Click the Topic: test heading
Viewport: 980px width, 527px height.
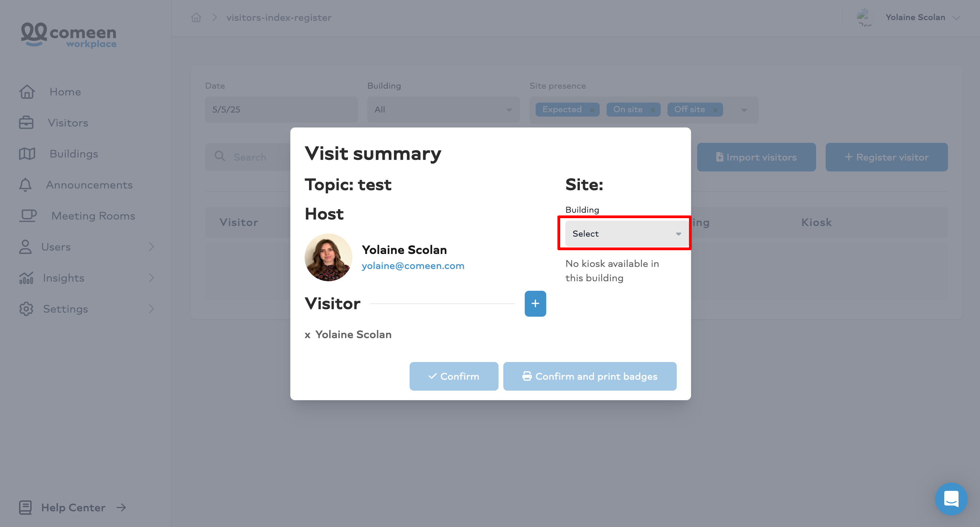348,184
